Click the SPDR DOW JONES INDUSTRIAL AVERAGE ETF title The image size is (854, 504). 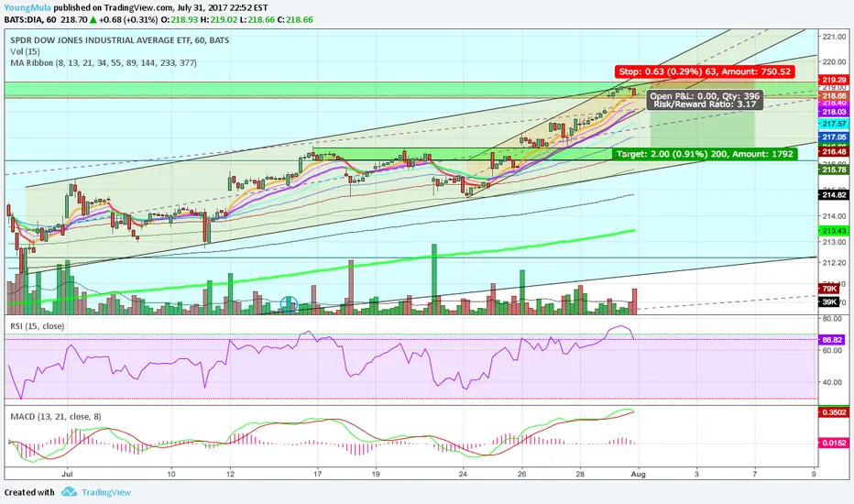(120, 40)
